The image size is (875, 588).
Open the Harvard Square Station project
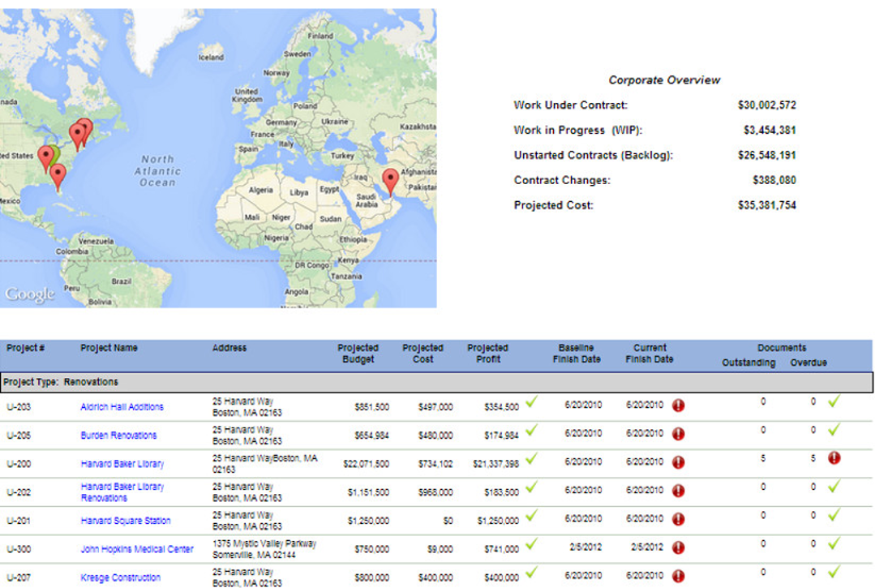click(126, 521)
